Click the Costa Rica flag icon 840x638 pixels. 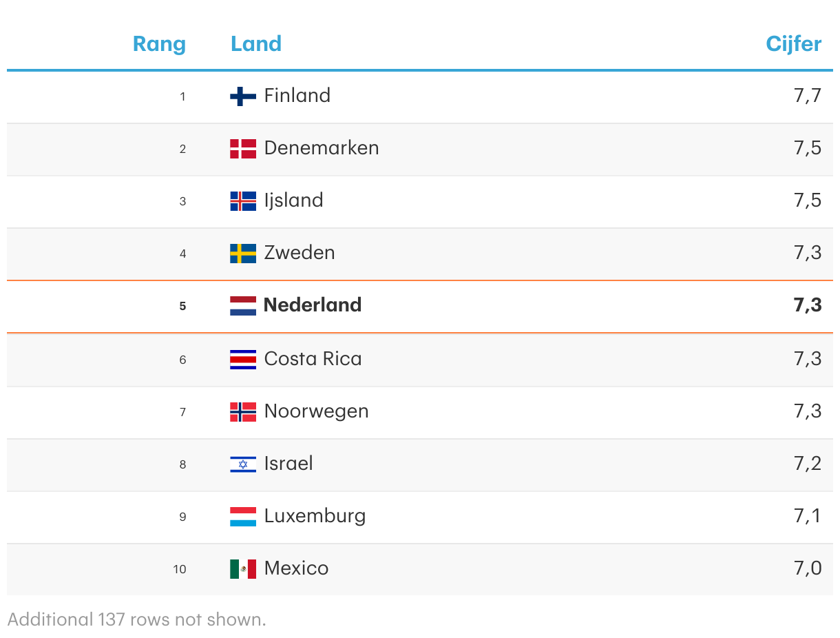tap(242, 360)
